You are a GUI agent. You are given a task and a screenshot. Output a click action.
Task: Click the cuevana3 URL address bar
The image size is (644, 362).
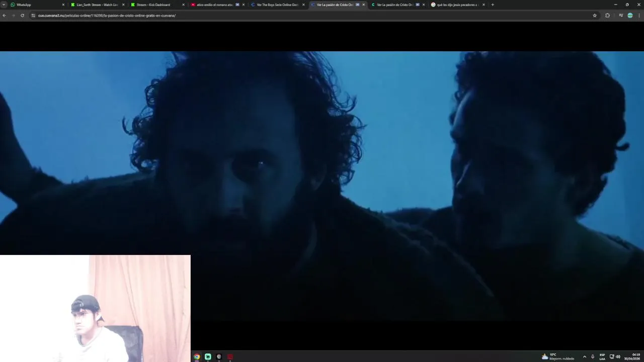pos(312,16)
